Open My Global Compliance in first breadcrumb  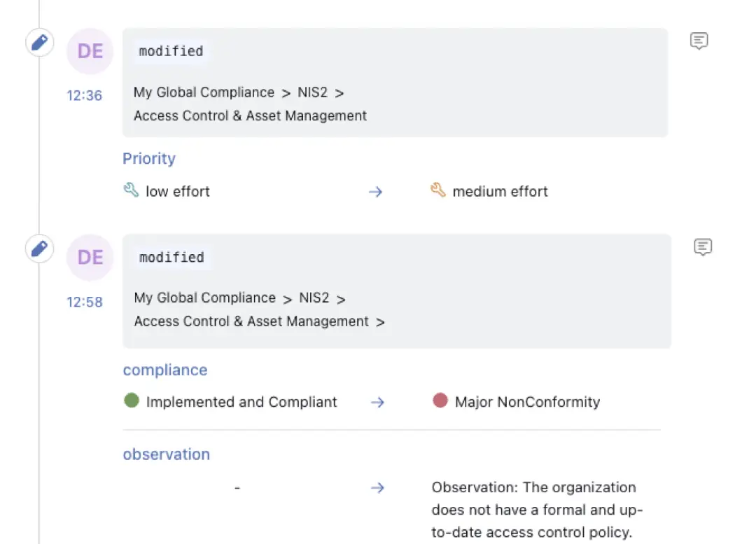coord(204,92)
